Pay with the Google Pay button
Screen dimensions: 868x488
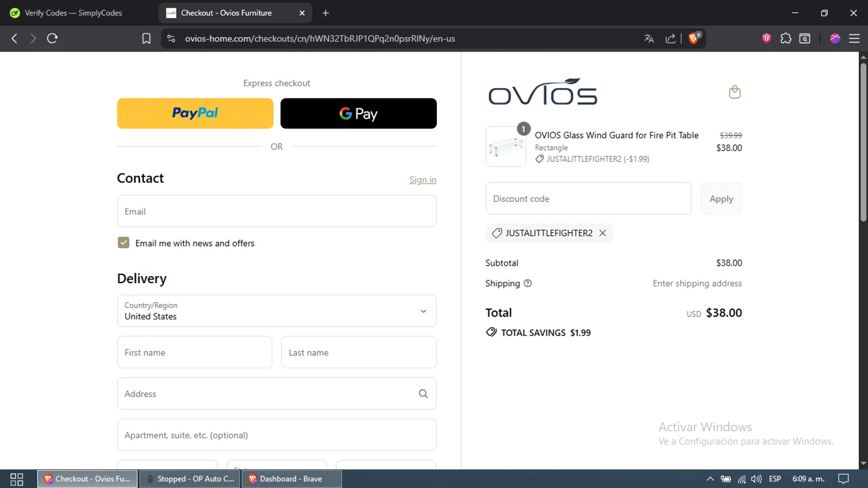(358, 113)
